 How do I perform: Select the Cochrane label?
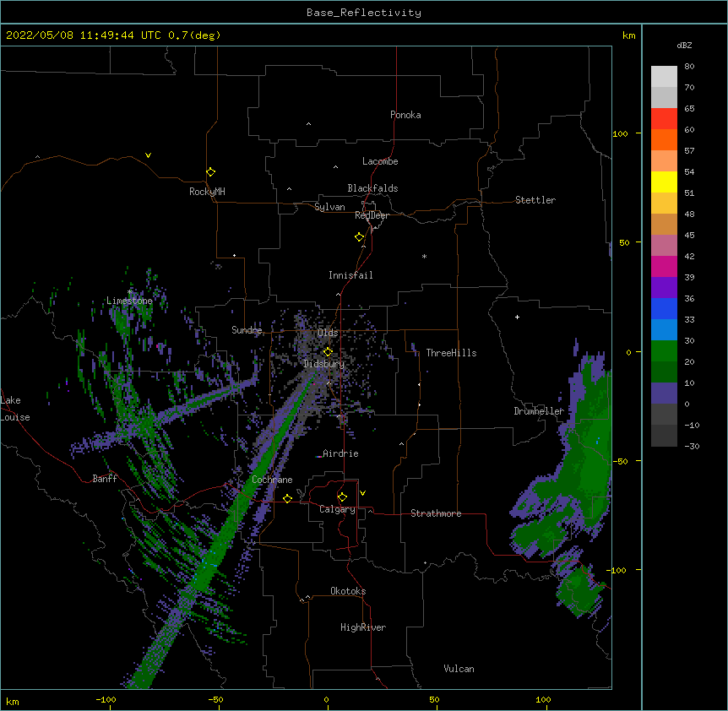(x=272, y=480)
